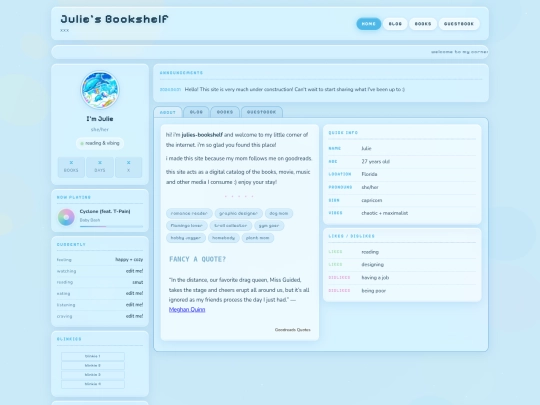Click the 'Fancy a Quote?' heading

tap(198, 259)
